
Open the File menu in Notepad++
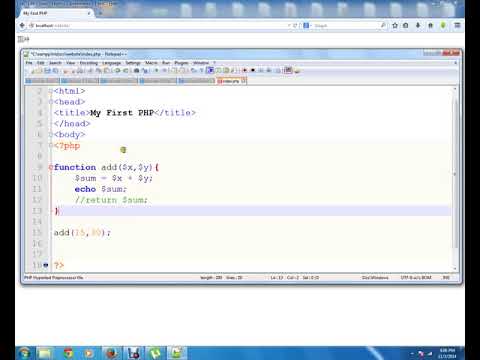click(x=29, y=63)
